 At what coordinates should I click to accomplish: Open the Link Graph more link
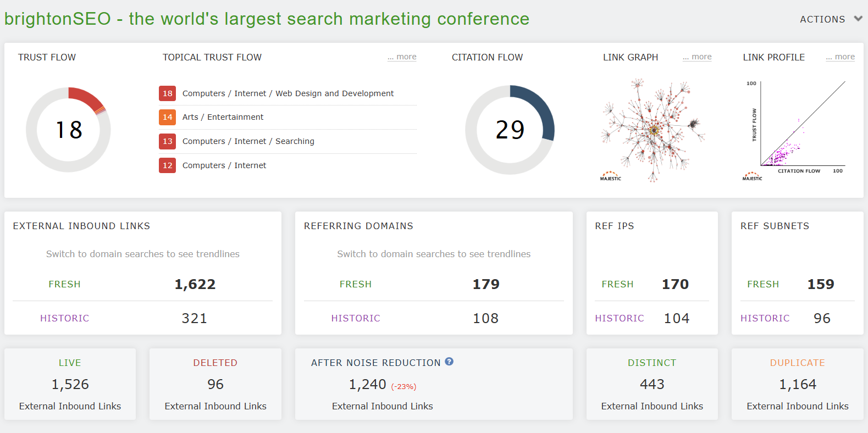pyautogui.click(x=697, y=57)
